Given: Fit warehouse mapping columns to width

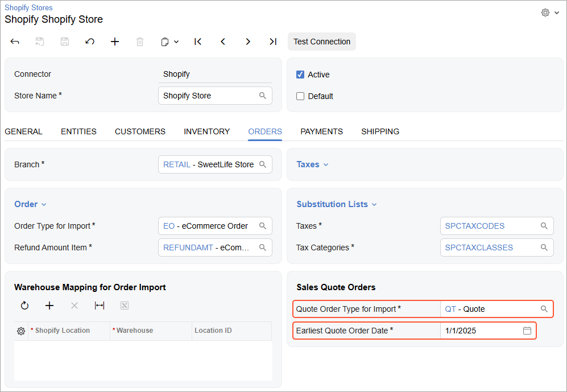Looking at the screenshot, I should [x=100, y=306].
